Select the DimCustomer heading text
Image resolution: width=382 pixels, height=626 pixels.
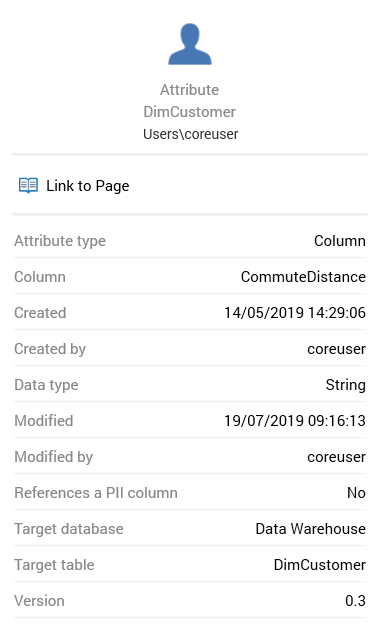(x=190, y=112)
